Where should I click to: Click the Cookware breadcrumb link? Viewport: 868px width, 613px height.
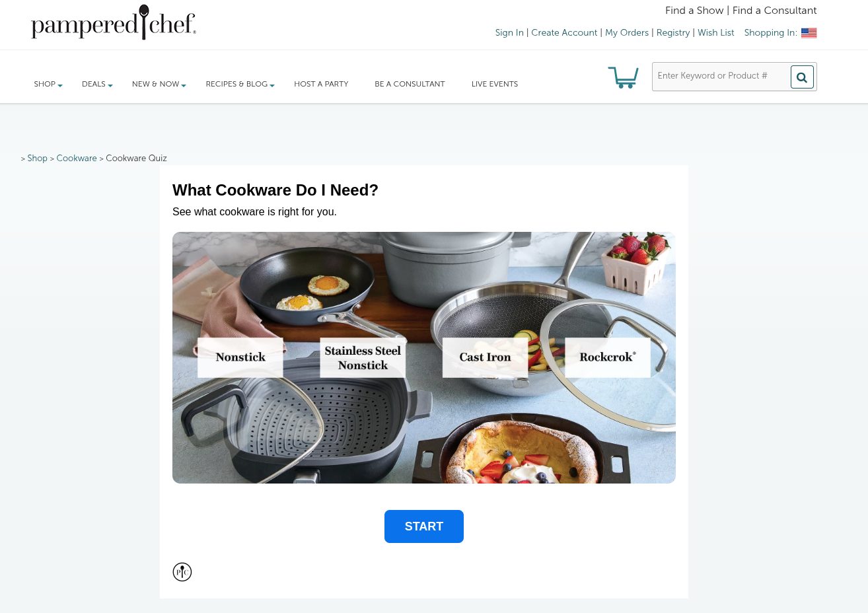pos(77,159)
